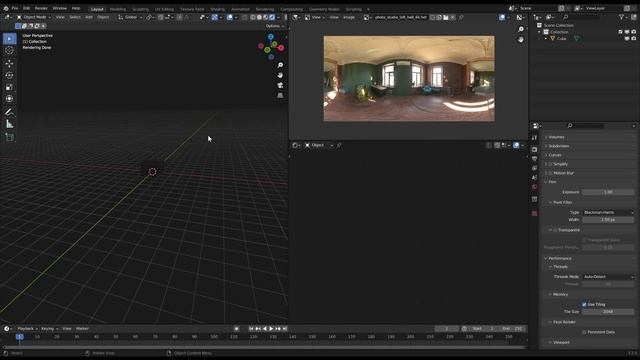Open the timeline Marker menu
Screen dimensions: 640x360
pyautogui.click(x=82, y=329)
